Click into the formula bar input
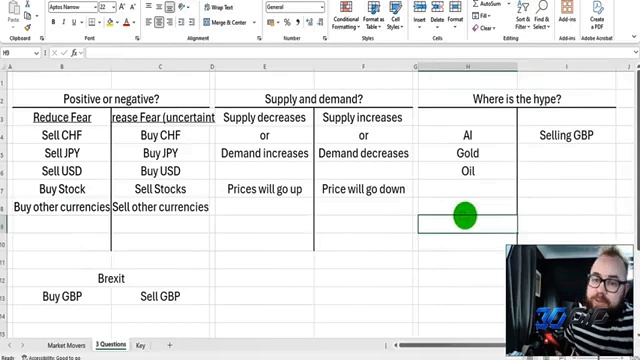Screen dimensions: 640x360 359,53
